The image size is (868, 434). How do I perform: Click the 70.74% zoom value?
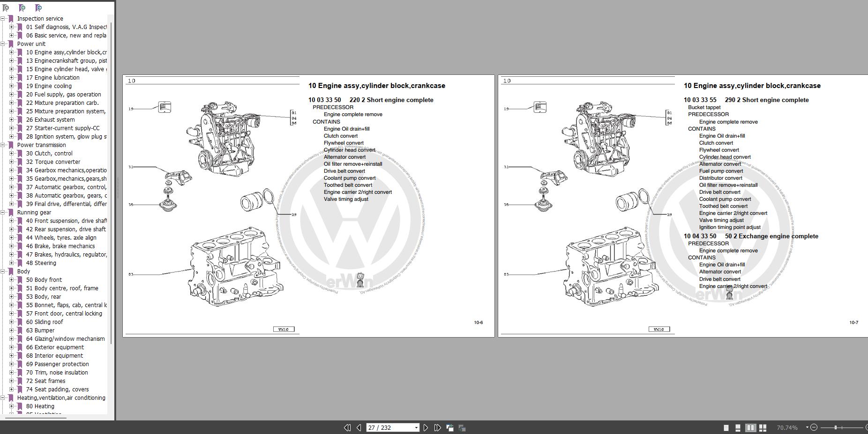tap(787, 427)
